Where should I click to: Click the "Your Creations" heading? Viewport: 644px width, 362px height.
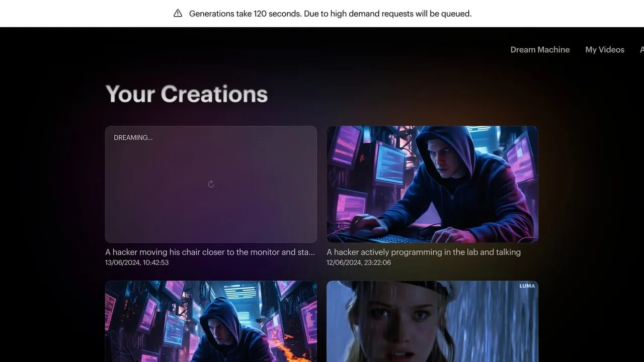pos(187,94)
